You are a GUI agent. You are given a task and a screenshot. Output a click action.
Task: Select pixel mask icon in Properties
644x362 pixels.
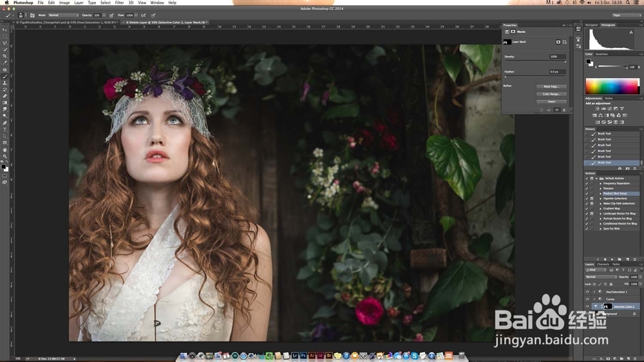[558, 42]
